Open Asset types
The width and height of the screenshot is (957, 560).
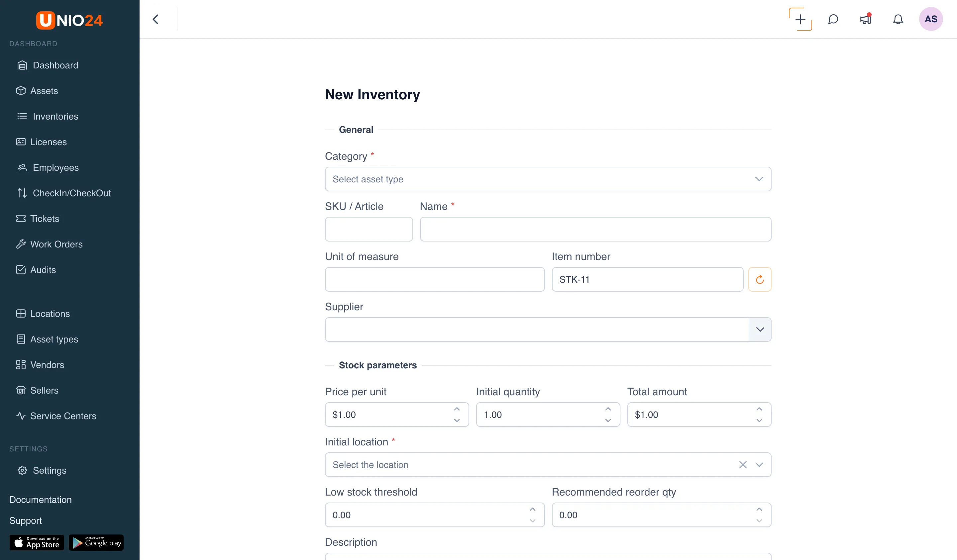[x=47, y=339]
